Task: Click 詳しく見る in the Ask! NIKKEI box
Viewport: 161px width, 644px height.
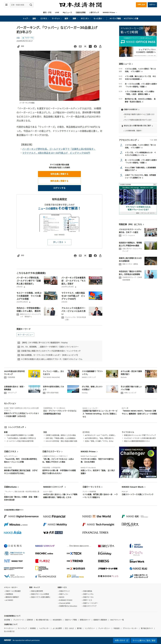Action: point(59,242)
